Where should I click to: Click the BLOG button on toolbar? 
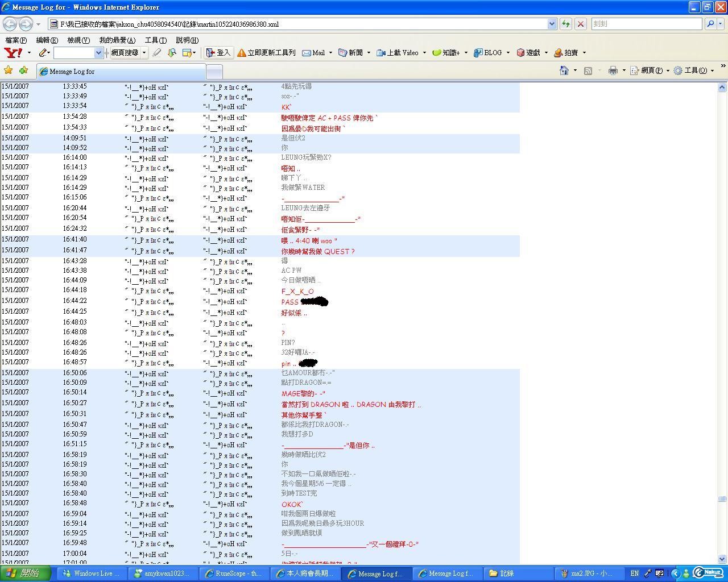488,52
